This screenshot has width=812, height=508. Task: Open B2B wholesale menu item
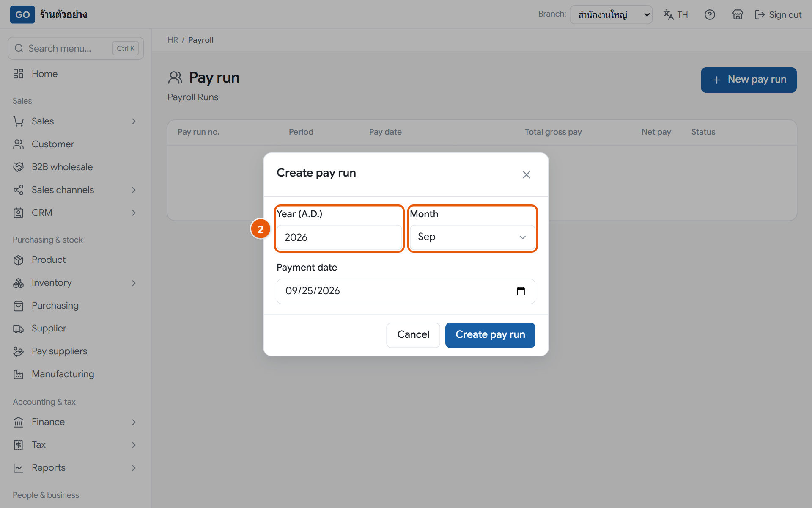(76, 167)
